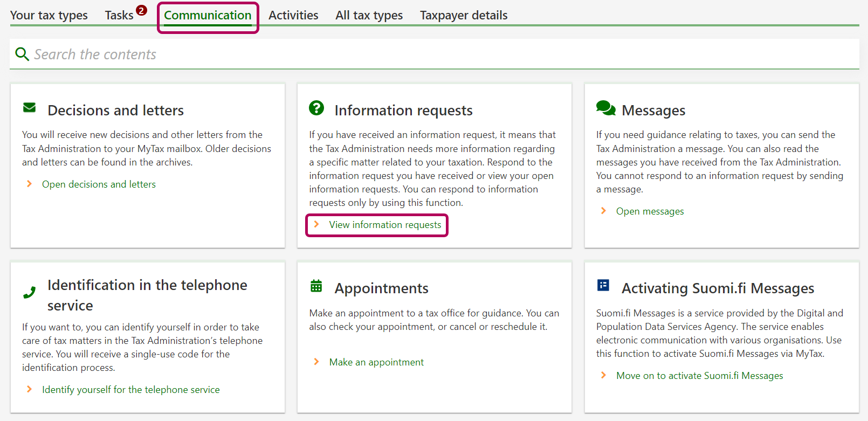This screenshot has width=868, height=421.
Task: Click the chevron beside Make an appointment
Action: [316, 362]
